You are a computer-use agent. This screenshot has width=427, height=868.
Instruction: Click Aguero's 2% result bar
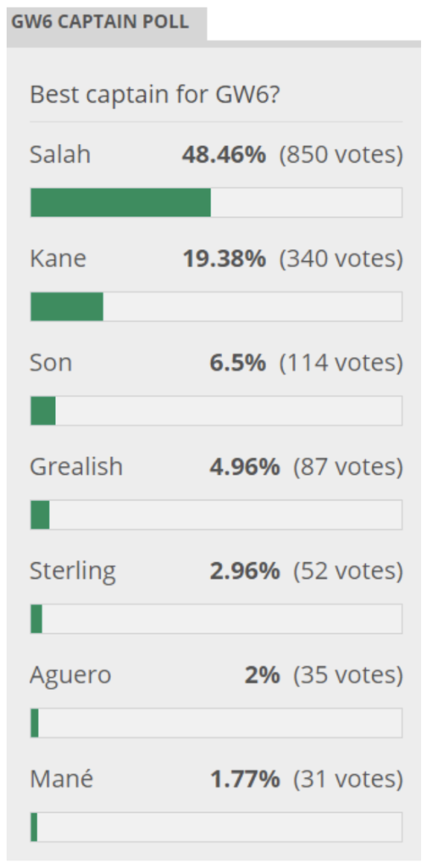click(x=216, y=722)
